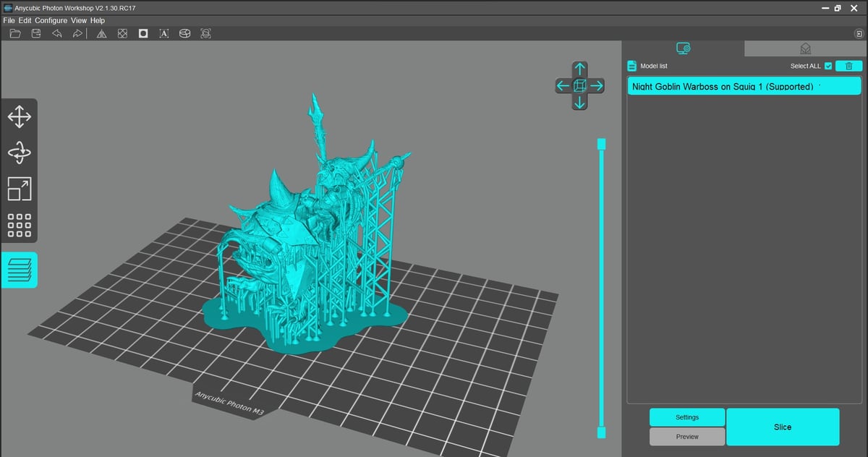The width and height of the screenshot is (868, 457).
Task: Open the Help menu
Action: pos(97,20)
